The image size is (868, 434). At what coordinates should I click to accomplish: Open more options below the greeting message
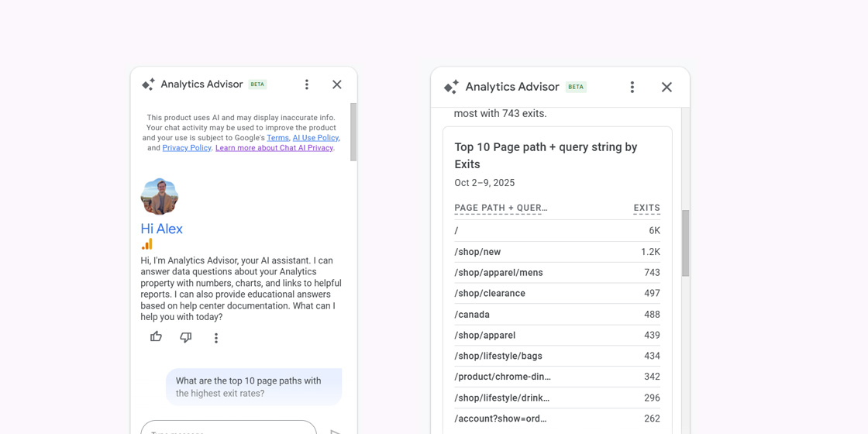216,338
